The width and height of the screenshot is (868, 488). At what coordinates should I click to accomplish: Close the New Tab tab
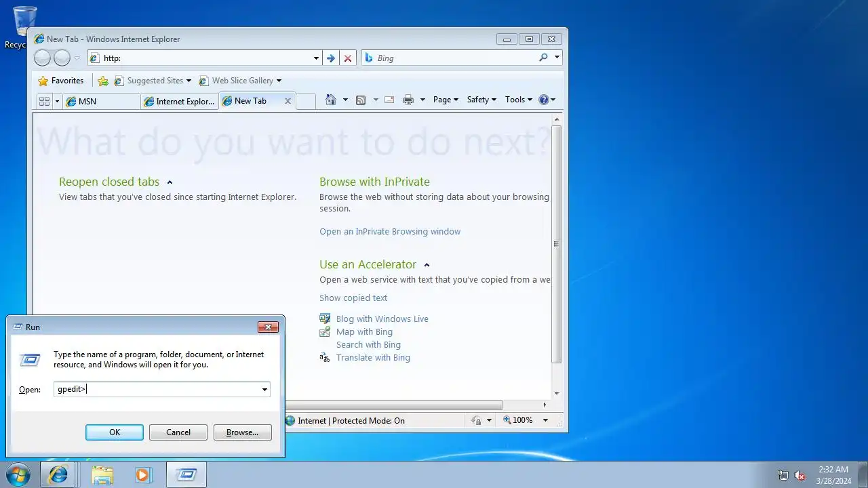(x=288, y=101)
